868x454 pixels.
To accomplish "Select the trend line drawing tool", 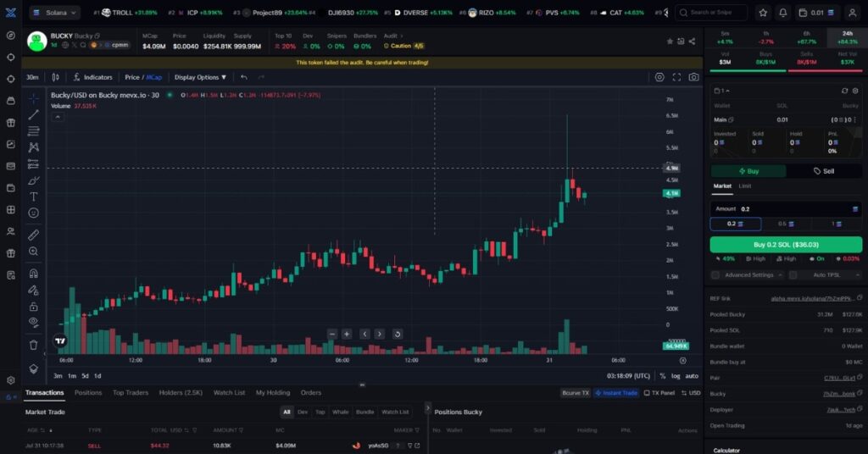I will click(x=34, y=114).
